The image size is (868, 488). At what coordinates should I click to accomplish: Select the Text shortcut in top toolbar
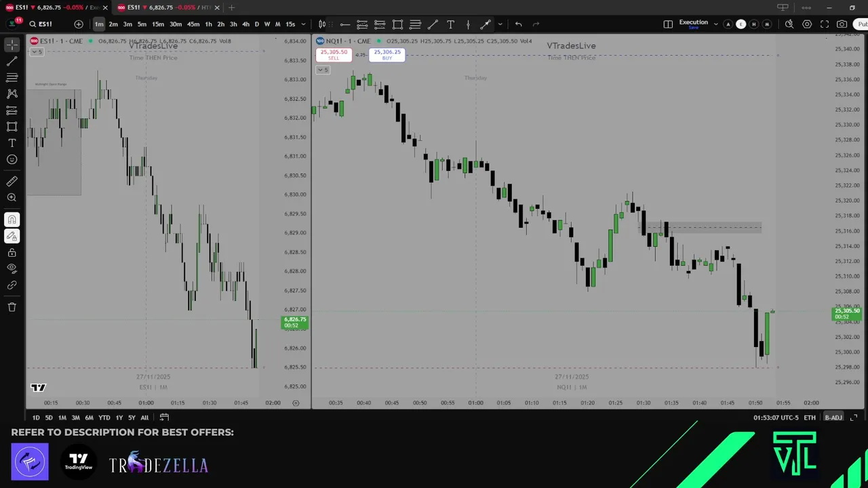[x=450, y=24]
